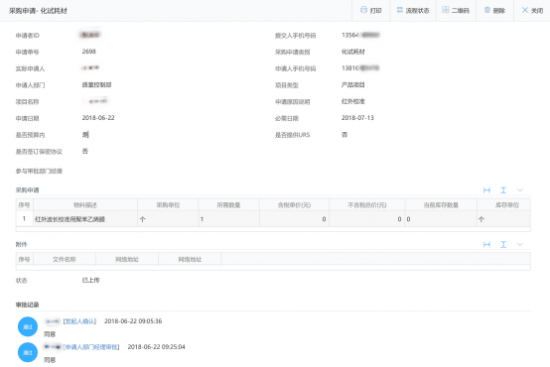The height and width of the screenshot is (367, 550).
Task: Click the 0 cell under 当前库存数量
Action: coord(441,219)
